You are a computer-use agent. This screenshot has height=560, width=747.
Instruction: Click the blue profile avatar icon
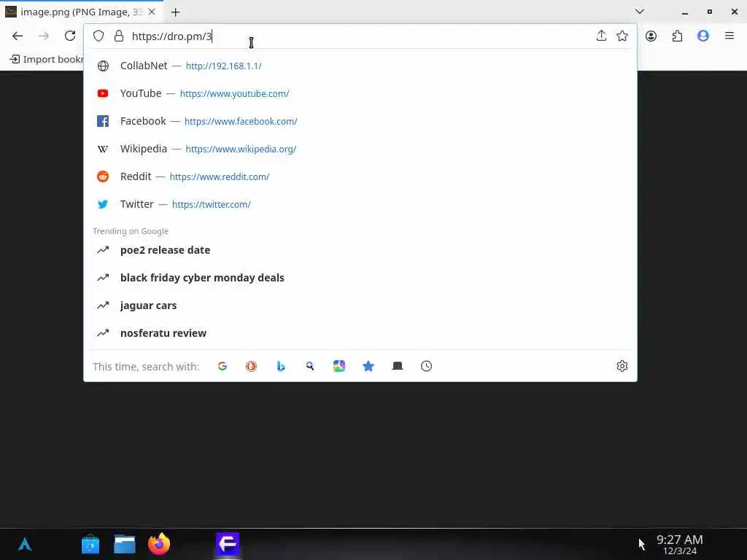click(703, 36)
